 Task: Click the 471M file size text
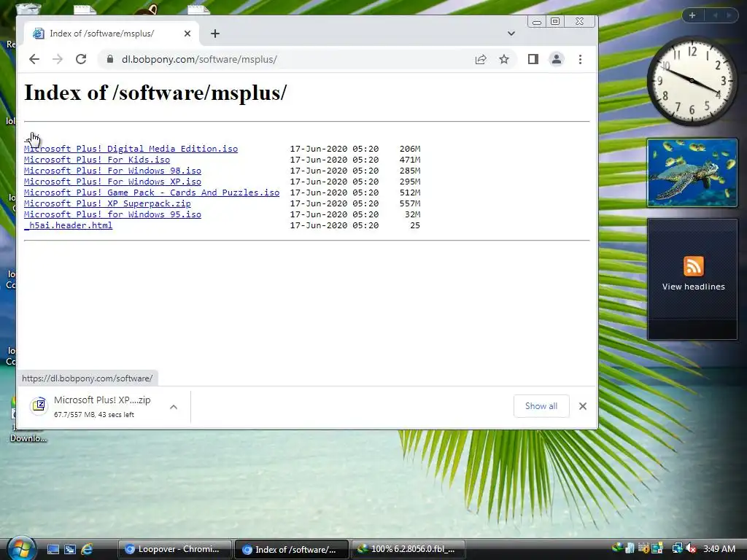point(410,160)
